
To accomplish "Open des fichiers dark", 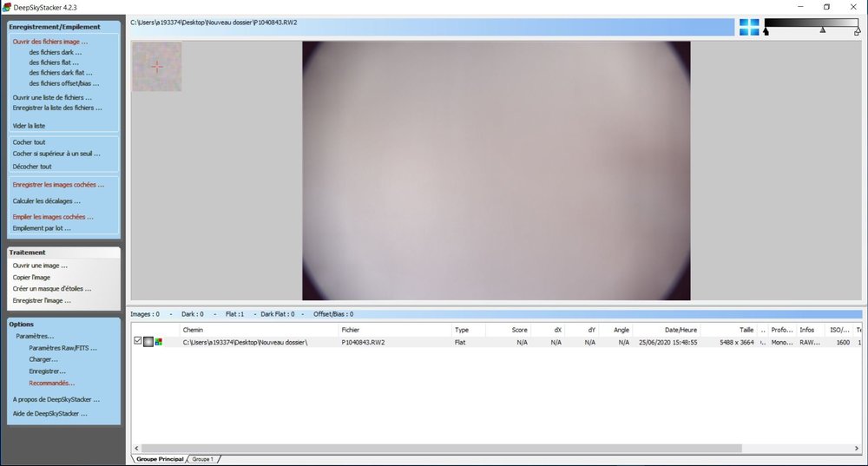I will [56, 52].
